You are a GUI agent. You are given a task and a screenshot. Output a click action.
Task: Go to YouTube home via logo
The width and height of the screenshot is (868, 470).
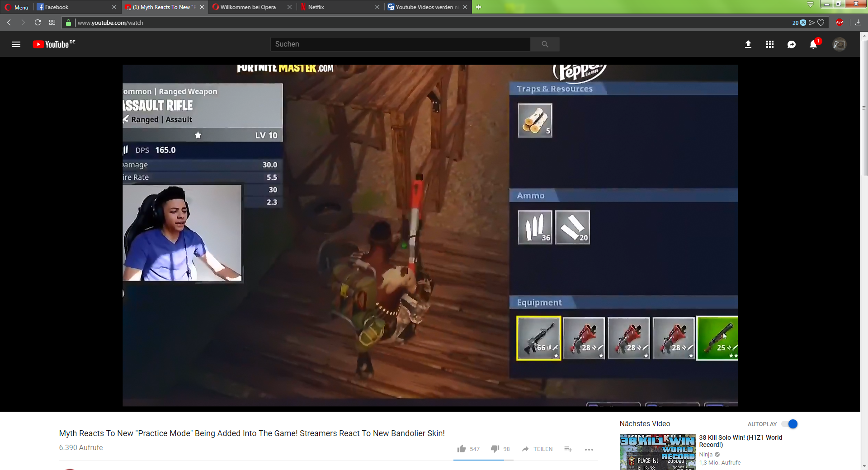pyautogui.click(x=54, y=44)
